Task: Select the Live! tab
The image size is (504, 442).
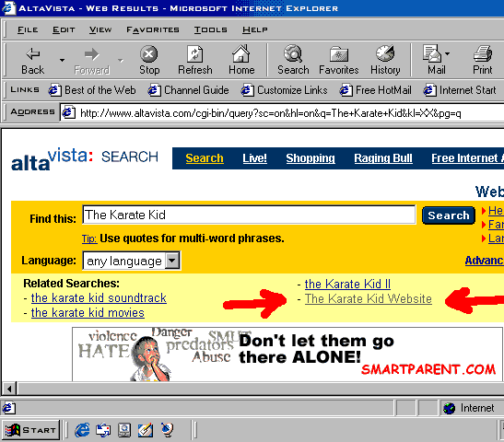Action: coord(254,158)
